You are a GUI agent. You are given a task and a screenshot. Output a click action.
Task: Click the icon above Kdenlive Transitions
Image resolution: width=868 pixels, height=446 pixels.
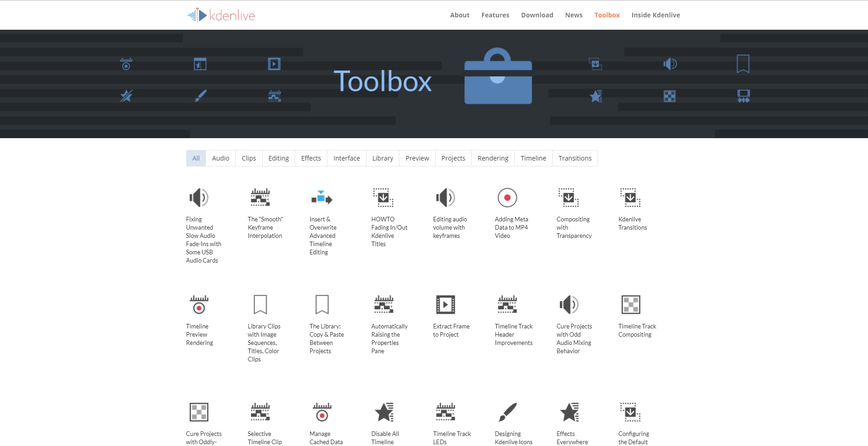point(631,198)
